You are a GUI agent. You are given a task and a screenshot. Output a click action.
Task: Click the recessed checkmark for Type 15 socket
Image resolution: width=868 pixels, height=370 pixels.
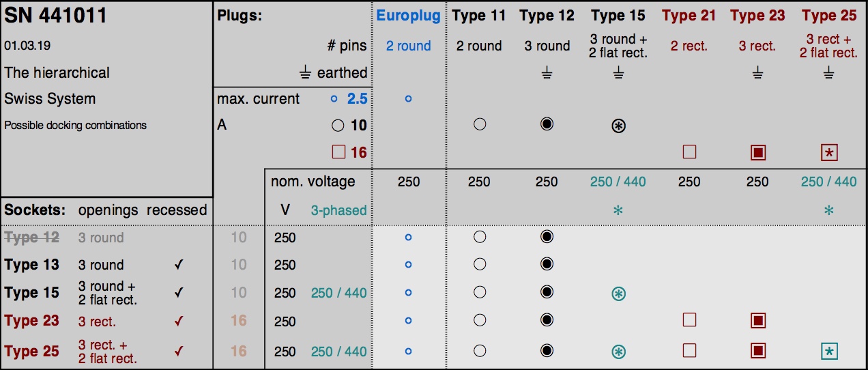[179, 293]
